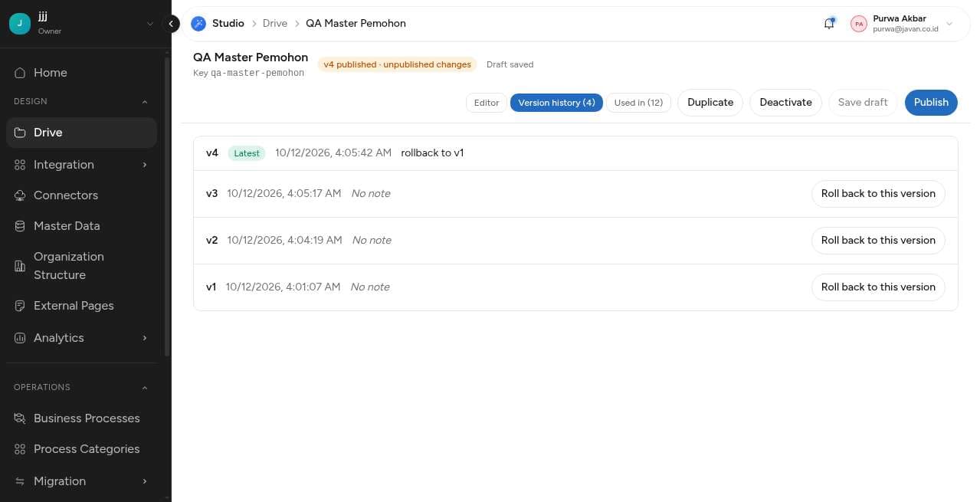Select the Version history (4) tab
Image resolution: width=980 pixels, height=502 pixels.
tap(556, 103)
